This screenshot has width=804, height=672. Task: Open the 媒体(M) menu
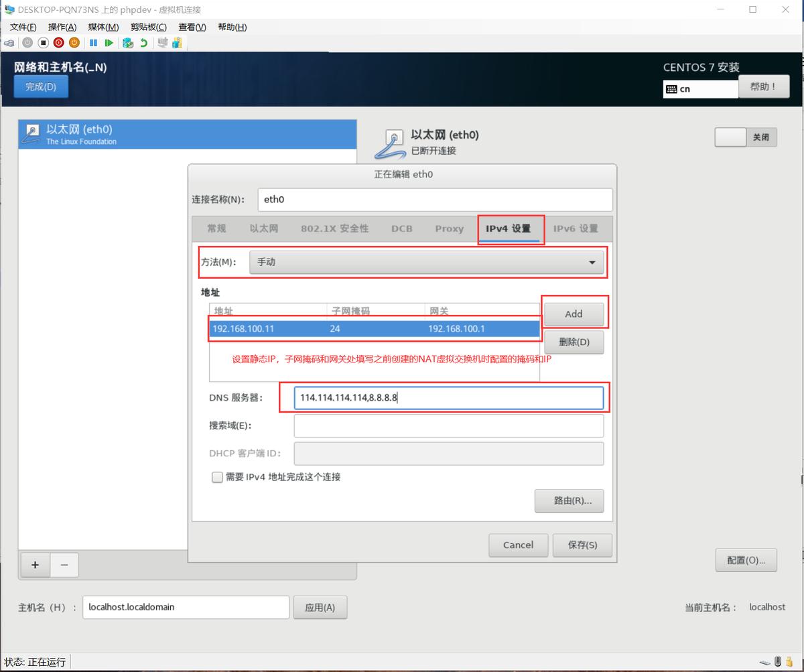[x=102, y=27]
